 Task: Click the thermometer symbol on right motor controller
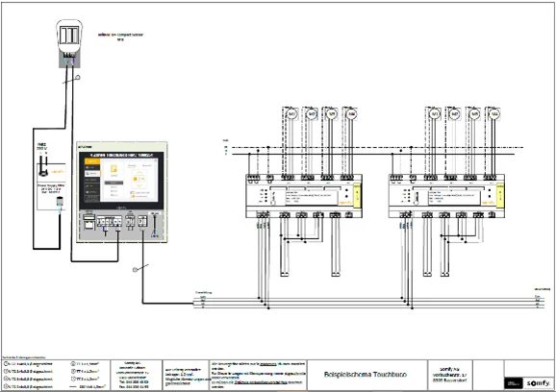(417, 198)
